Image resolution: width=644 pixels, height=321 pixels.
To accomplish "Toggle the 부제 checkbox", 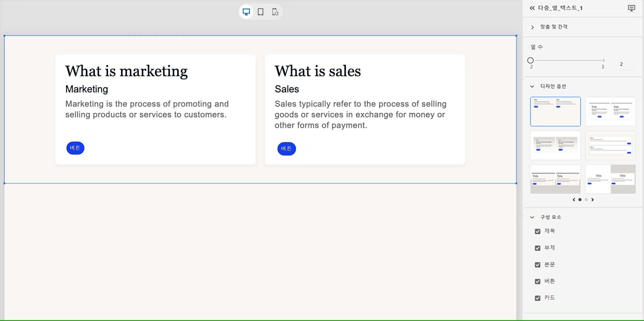I will [x=538, y=248].
